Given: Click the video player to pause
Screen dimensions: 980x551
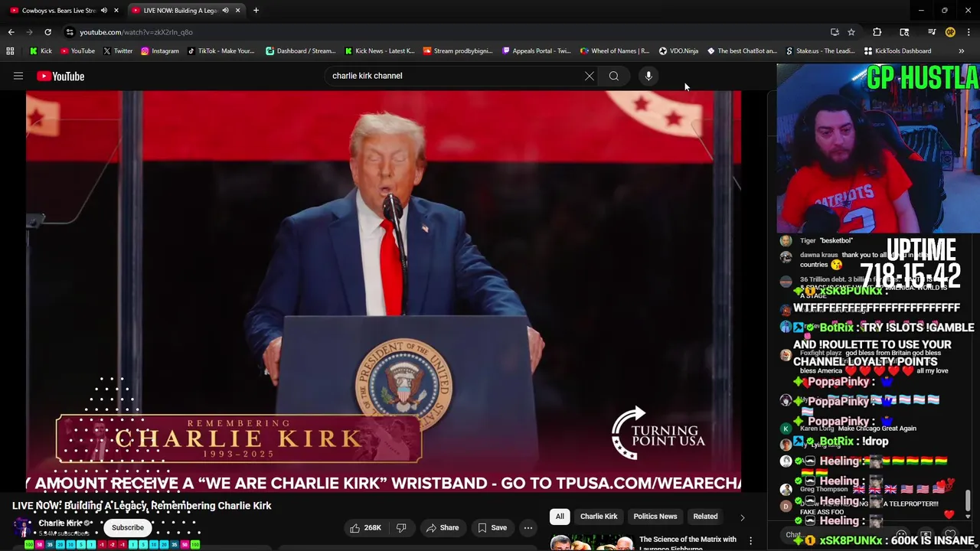Looking at the screenshot, I should (384, 291).
